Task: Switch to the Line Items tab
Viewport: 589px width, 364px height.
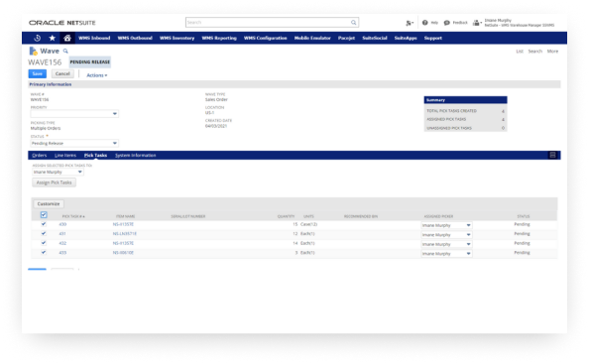Action: (x=65, y=155)
